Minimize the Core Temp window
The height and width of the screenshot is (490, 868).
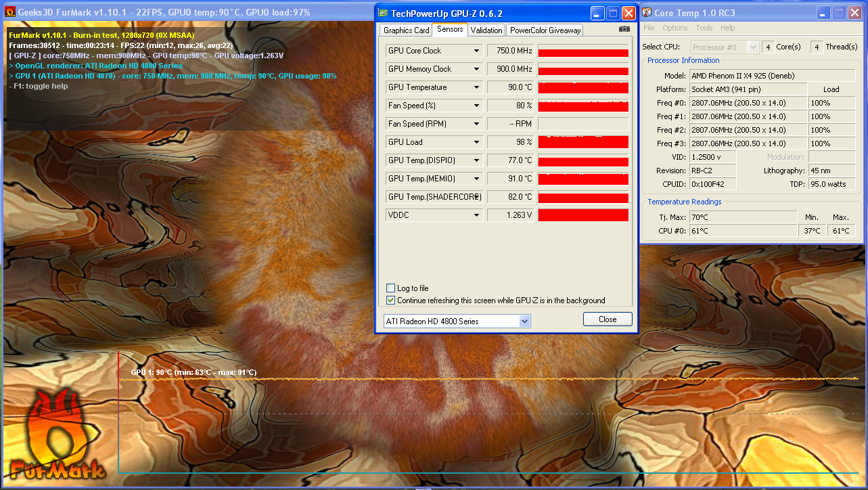823,13
